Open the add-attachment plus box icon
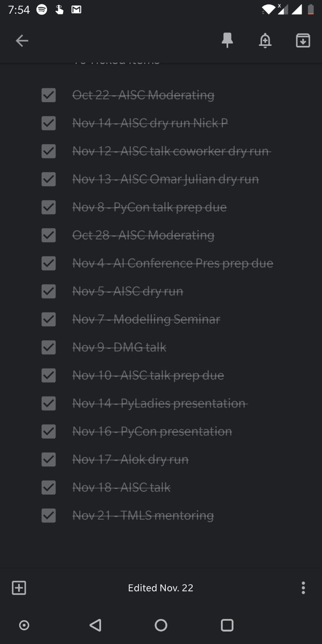The image size is (322, 644). (x=19, y=588)
